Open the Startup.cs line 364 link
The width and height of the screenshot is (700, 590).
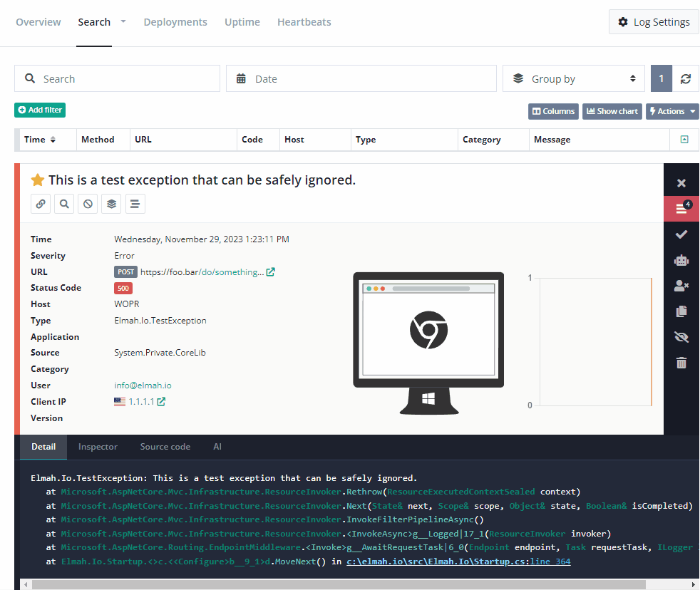pyautogui.click(x=458, y=561)
